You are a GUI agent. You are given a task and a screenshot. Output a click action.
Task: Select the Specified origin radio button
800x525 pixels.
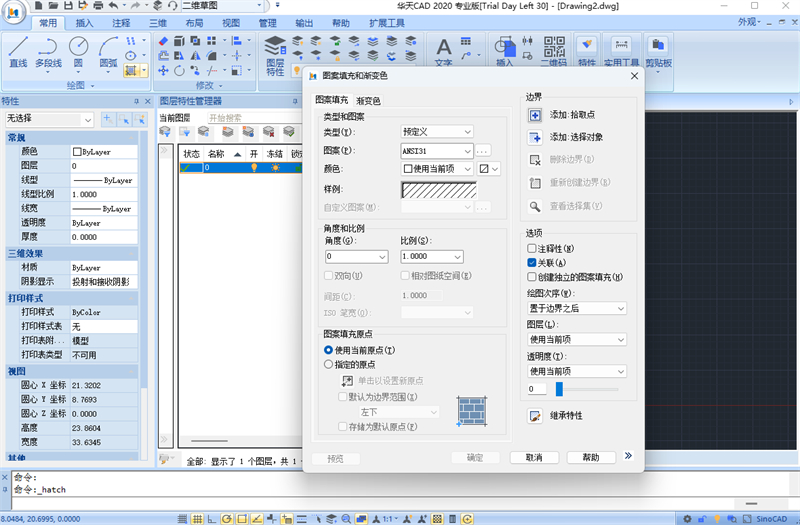pos(328,365)
